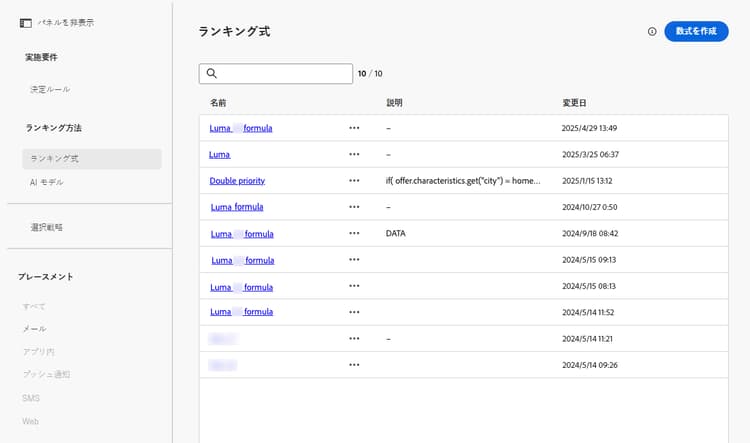Open three-dot menu for 2025/3/25 row

[354, 155]
